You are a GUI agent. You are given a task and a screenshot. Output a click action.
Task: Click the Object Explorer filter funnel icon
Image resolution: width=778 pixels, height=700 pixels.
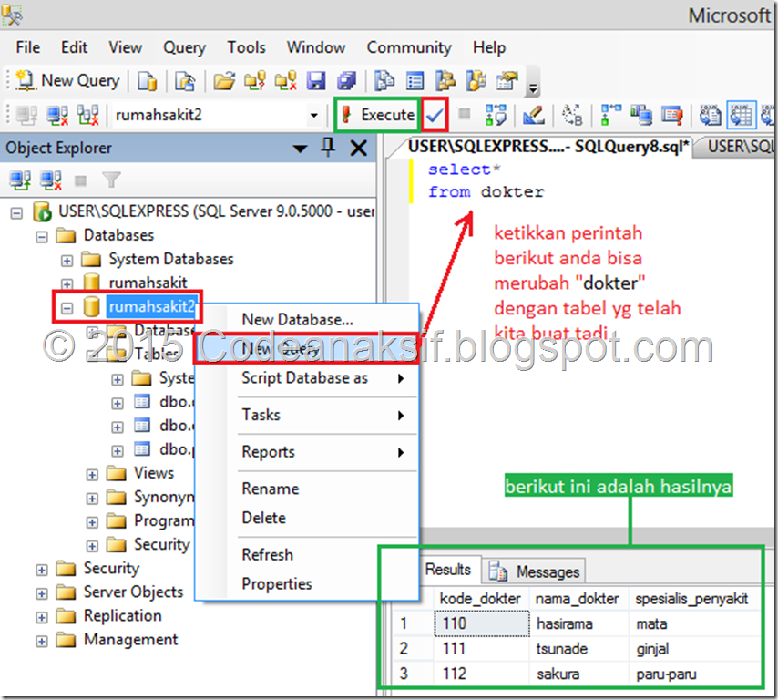(x=112, y=180)
